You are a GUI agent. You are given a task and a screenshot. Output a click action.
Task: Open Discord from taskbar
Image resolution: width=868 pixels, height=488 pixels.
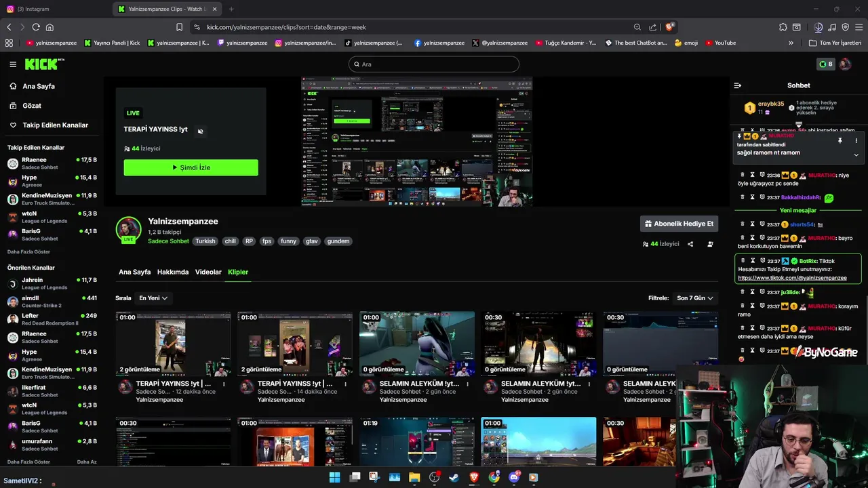[x=514, y=477]
